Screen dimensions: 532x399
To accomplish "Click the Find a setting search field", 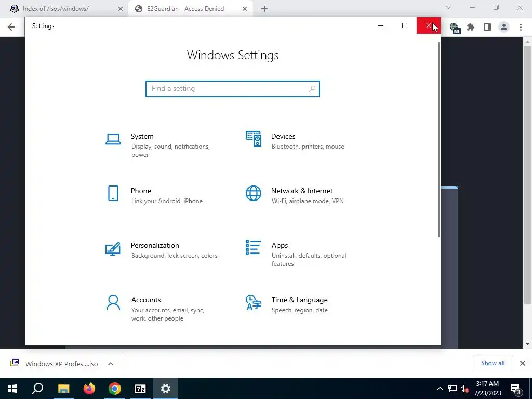I will click(x=233, y=88).
